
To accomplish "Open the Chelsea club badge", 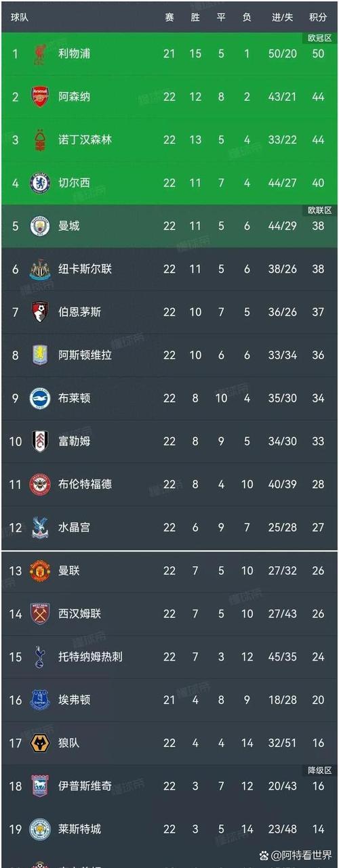I will point(40,183).
